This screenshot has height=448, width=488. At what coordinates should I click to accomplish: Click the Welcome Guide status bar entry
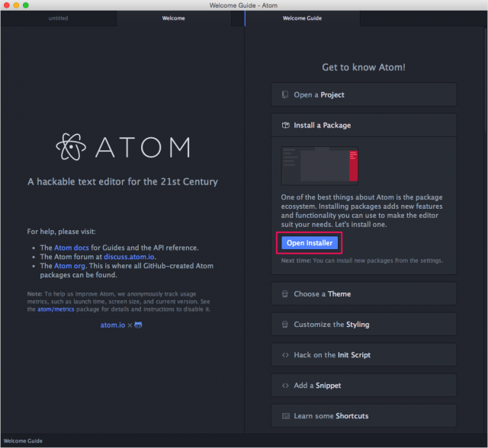click(23, 441)
